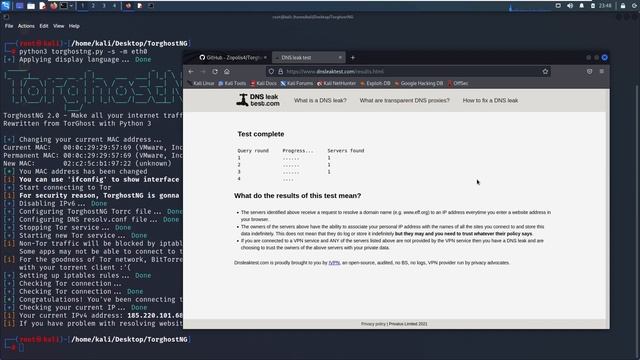Image resolution: width=640 pixels, height=360 pixels.
Task: Open the display settings tray icon
Action: (558, 6)
